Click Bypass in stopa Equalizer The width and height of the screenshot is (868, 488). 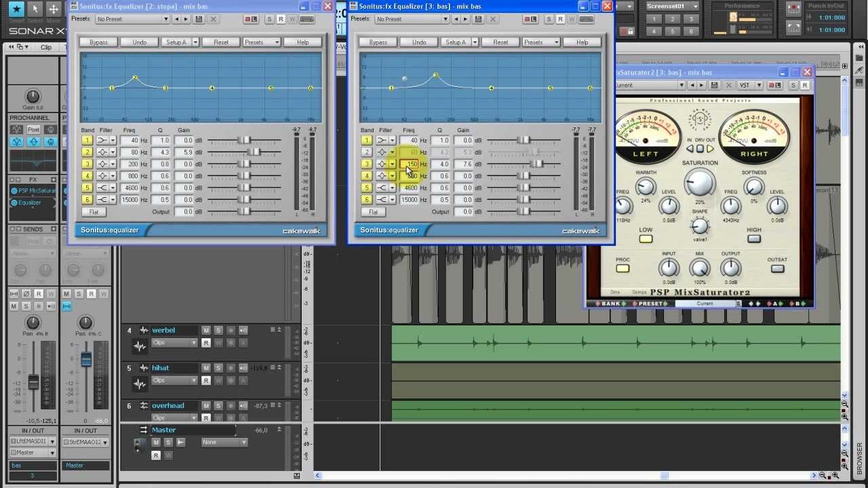99,42
